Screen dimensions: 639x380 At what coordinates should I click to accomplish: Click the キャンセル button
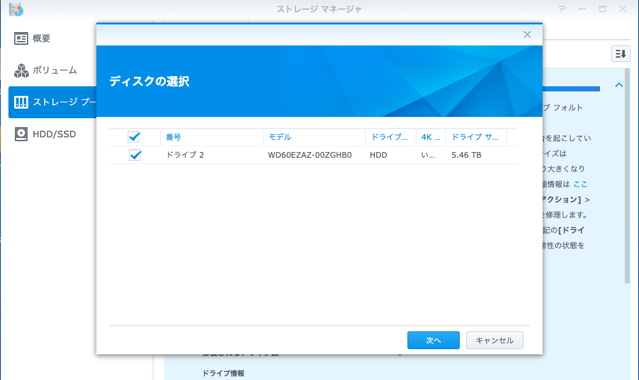[x=494, y=340]
